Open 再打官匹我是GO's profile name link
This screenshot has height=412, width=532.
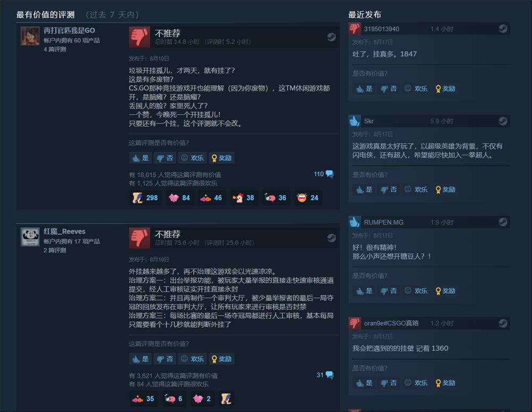click(x=69, y=30)
